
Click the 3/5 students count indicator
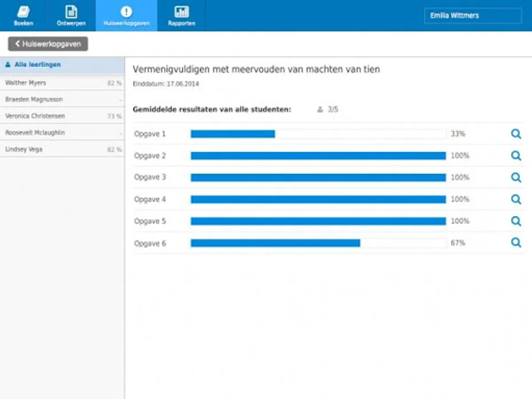(328, 110)
